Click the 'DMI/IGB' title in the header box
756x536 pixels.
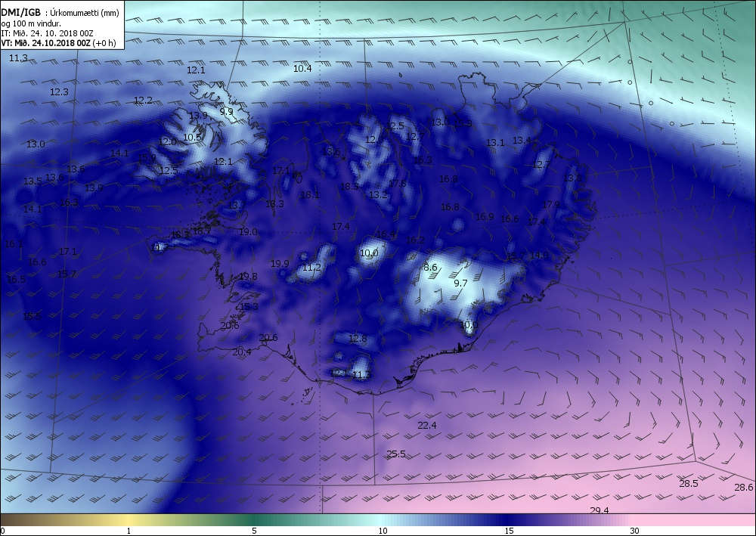(x=20, y=13)
